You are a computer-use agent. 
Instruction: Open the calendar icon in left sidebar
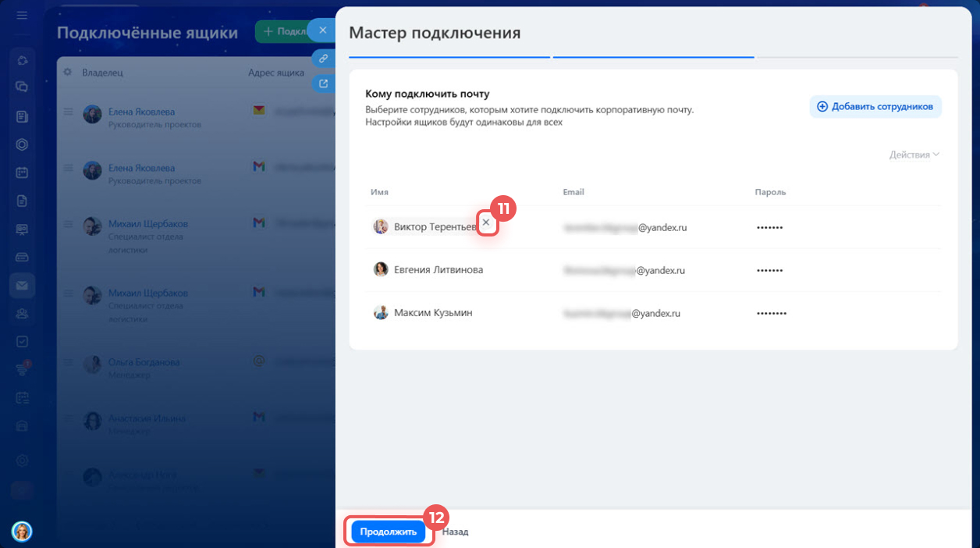(22, 173)
